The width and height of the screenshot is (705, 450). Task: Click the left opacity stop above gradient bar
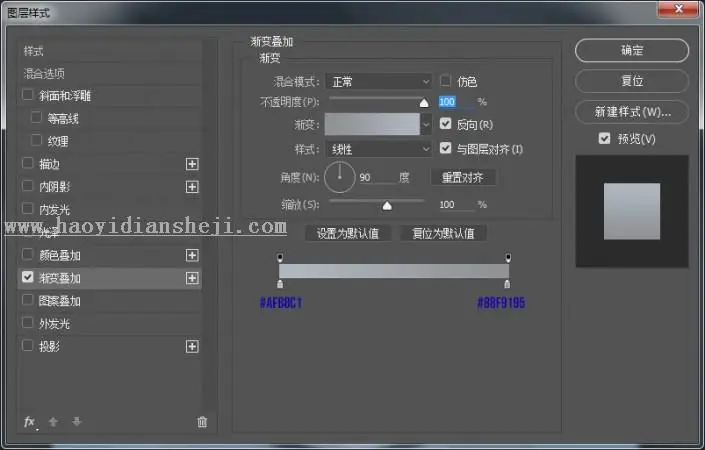pyautogui.click(x=280, y=258)
